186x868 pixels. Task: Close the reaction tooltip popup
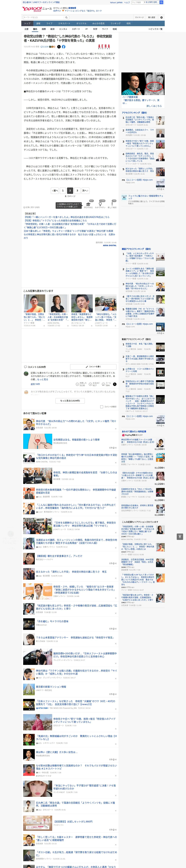[x=80, y=204]
